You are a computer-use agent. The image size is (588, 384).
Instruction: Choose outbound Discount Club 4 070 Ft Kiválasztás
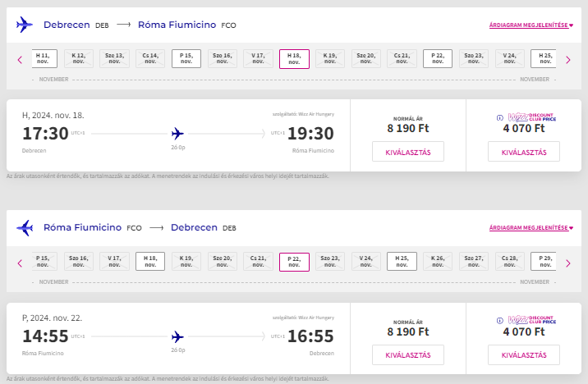click(x=523, y=152)
